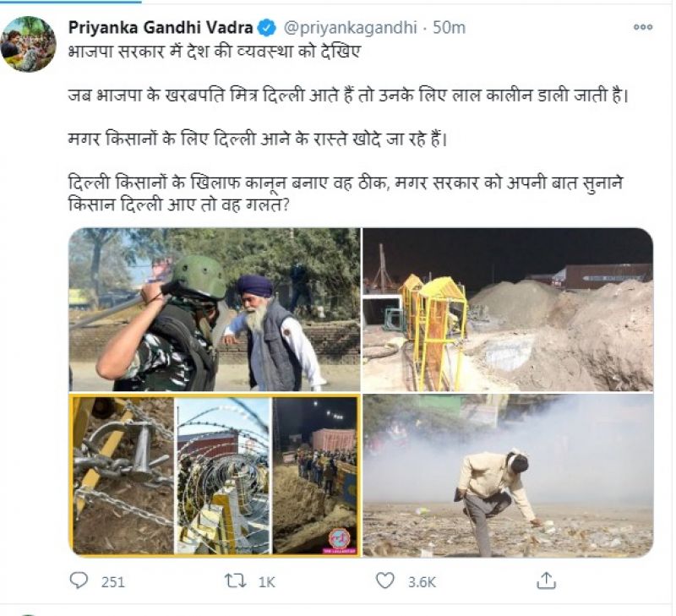Screen dimensions: 676x616
Task: Click the blue verified badge
Action: [267, 28]
